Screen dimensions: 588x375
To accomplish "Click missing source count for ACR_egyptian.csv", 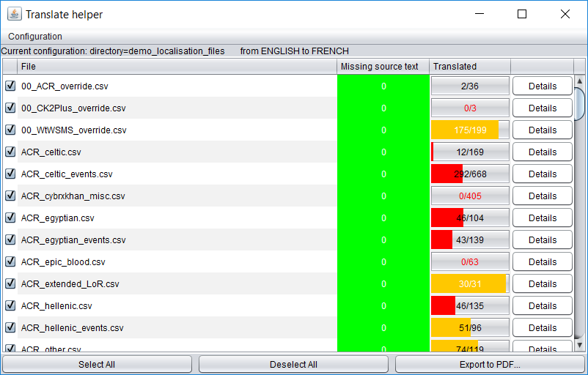I will [383, 218].
